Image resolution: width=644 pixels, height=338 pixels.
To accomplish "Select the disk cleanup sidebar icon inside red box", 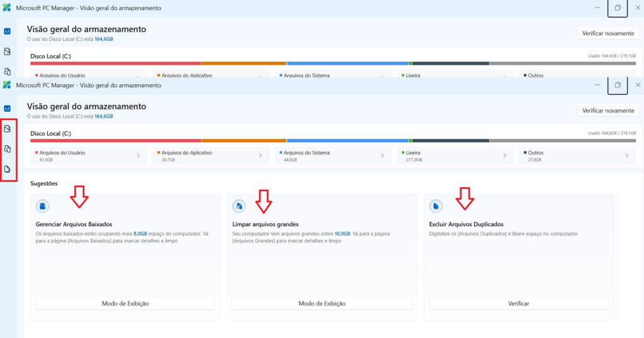I will pos(8,129).
